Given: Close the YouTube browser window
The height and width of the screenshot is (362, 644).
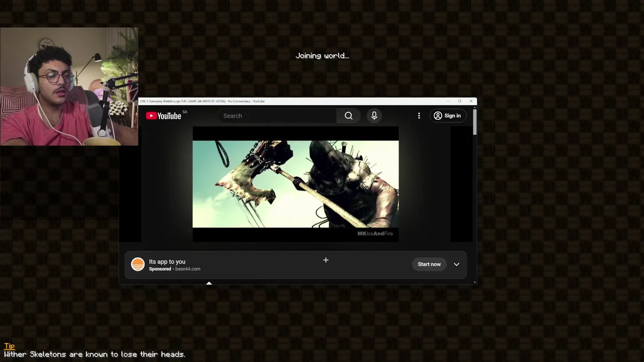Looking at the screenshot, I should point(471,101).
